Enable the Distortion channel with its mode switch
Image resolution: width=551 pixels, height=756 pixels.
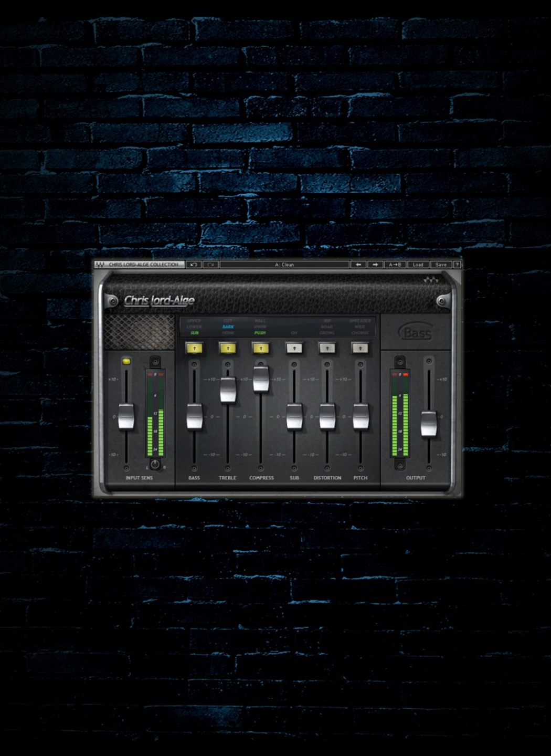pos(327,348)
